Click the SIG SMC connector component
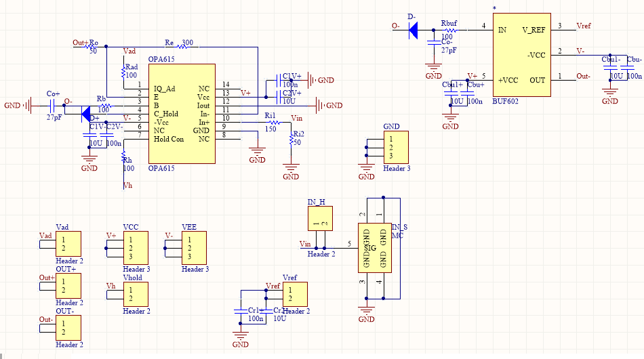This screenshot has width=644, height=359. [375, 248]
